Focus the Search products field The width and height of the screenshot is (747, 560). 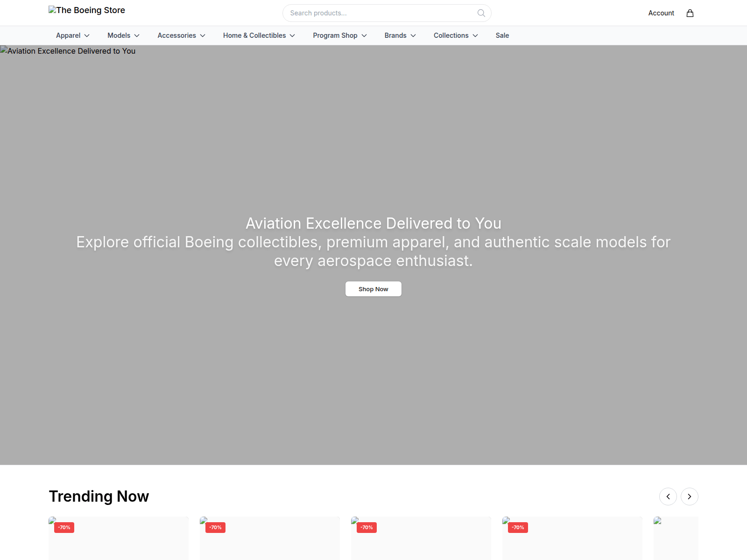point(387,13)
